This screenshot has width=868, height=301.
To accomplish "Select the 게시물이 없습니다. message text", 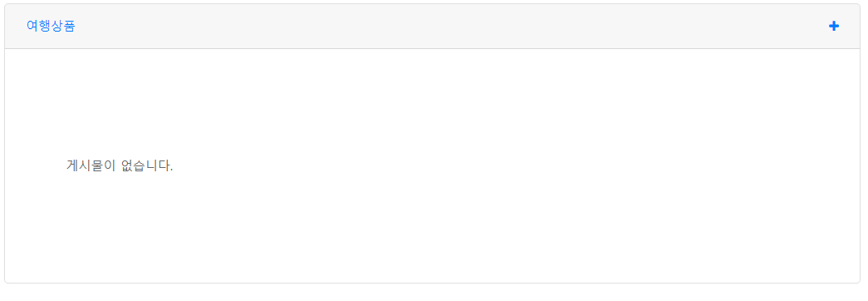I will [120, 165].
